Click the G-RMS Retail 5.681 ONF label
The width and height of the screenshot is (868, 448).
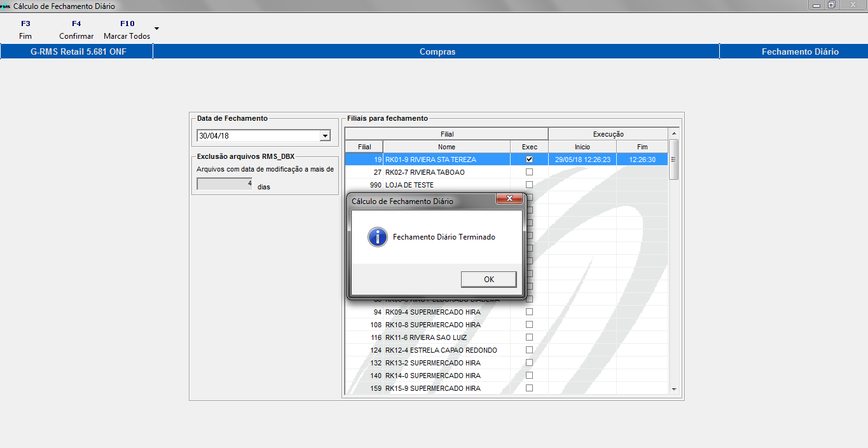coord(77,51)
